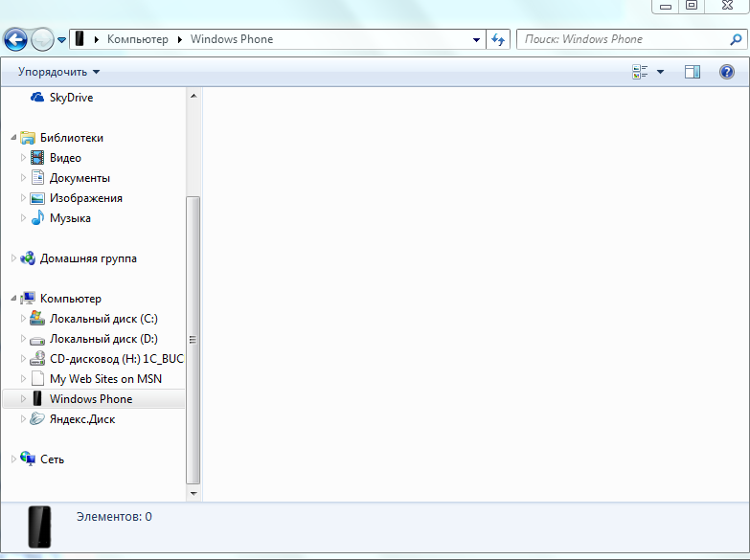The height and width of the screenshot is (560, 750).
Task: Expand the Windows Phone tree node
Action: pos(23,399)
